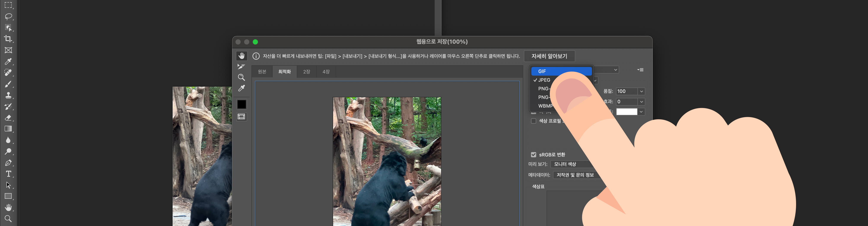Select the Brush tool
The width and height of the screenshot is (868, 226).
[8, 84]
